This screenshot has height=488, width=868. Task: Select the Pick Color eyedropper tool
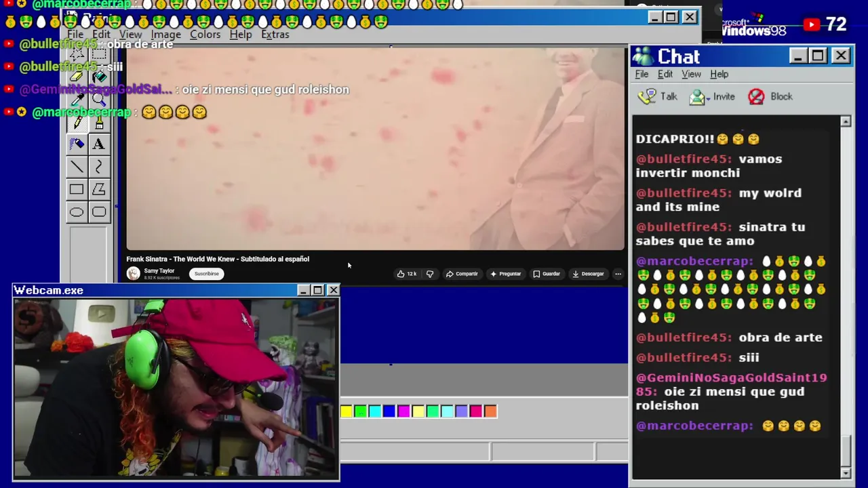(x=77, y=100)
